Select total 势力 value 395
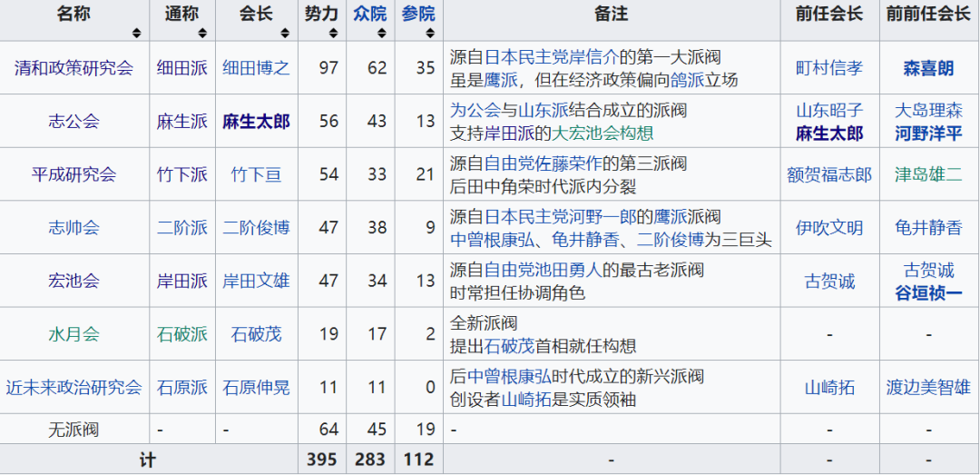The image size is (980, 475). click(322, 460)
